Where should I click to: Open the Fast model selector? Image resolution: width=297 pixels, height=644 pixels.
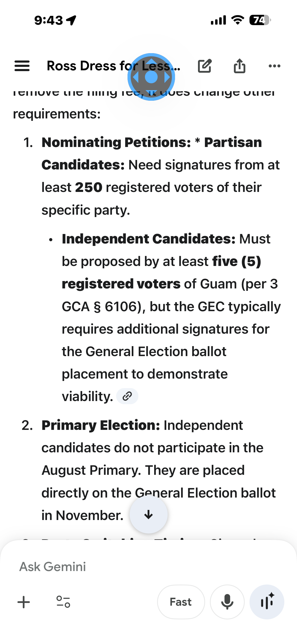pyautogui.click(x=181, y=602)
